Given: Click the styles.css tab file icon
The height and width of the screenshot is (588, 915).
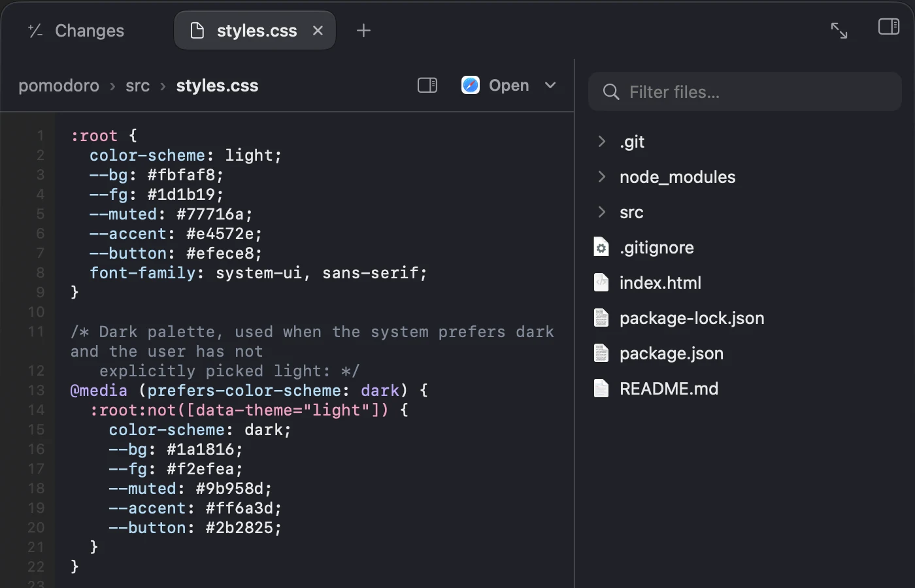Looking at the screenshot, I should click(197, 31).
